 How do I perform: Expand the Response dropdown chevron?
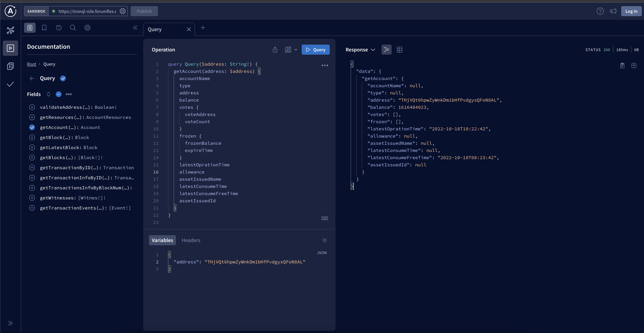click(373, 50)
